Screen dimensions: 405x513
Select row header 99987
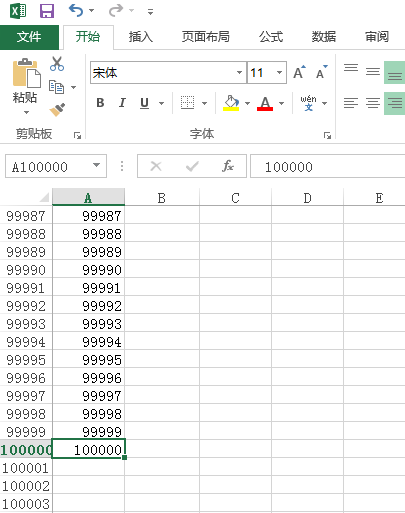point(26,216)
